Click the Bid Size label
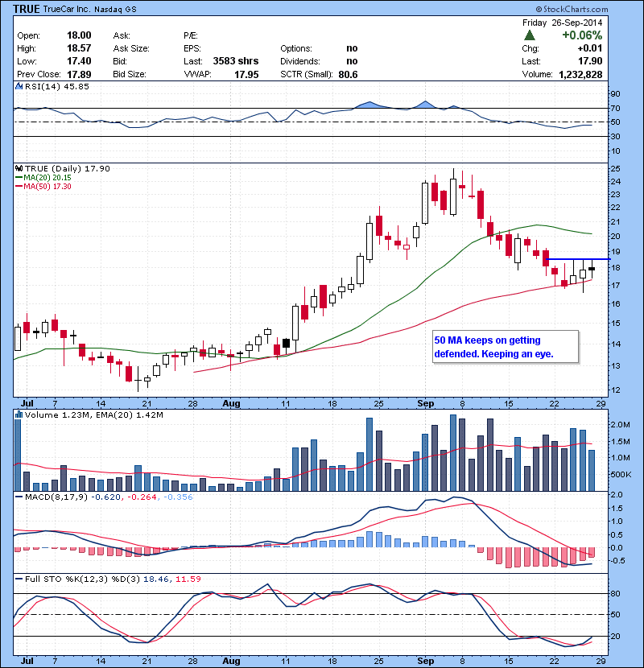Screen dimensions: 644x668 [130, 74]
